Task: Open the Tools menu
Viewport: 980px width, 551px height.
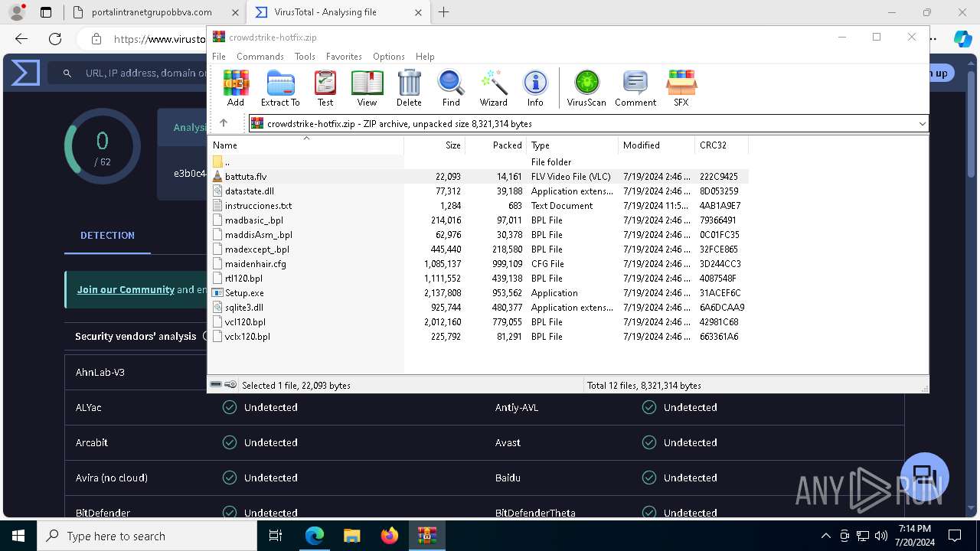Action: point(305,57)
